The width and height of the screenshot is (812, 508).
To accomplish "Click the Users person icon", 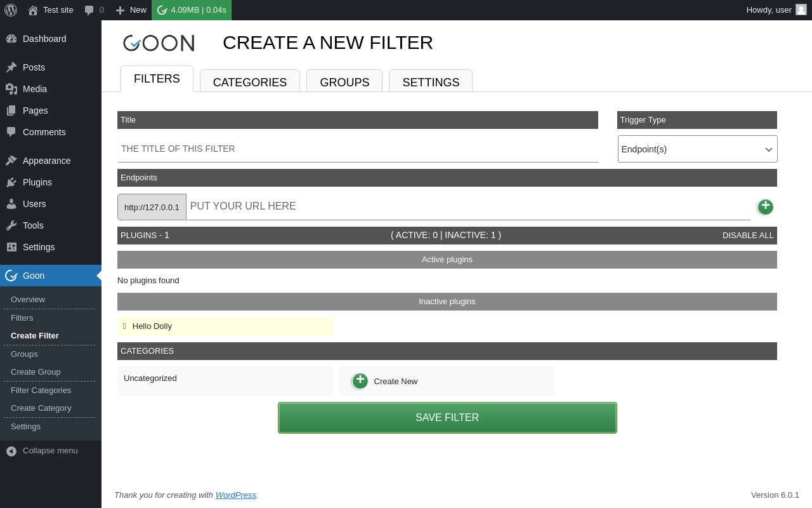I will point(11,204).
